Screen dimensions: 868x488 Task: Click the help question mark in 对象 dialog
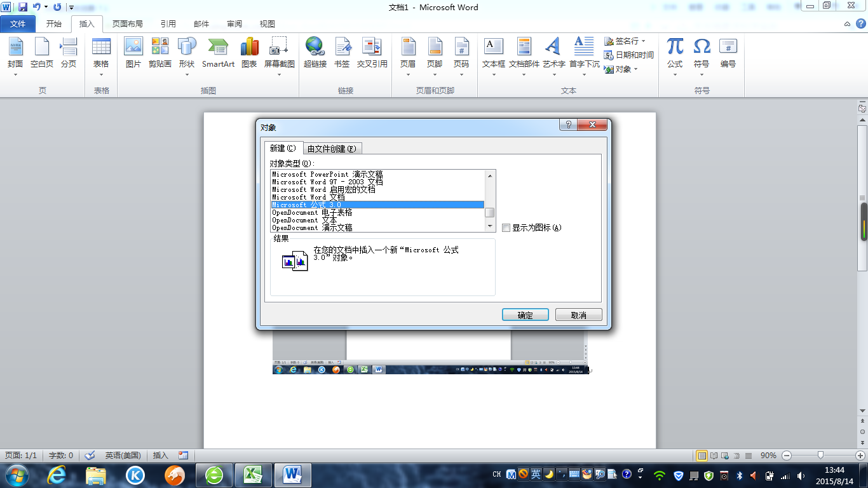click(x=568, y=125)
